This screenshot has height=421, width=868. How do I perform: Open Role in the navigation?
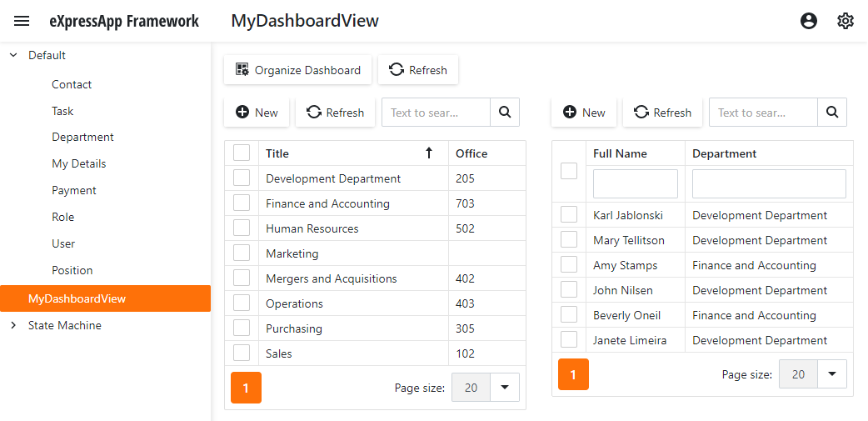coord(63,217)
